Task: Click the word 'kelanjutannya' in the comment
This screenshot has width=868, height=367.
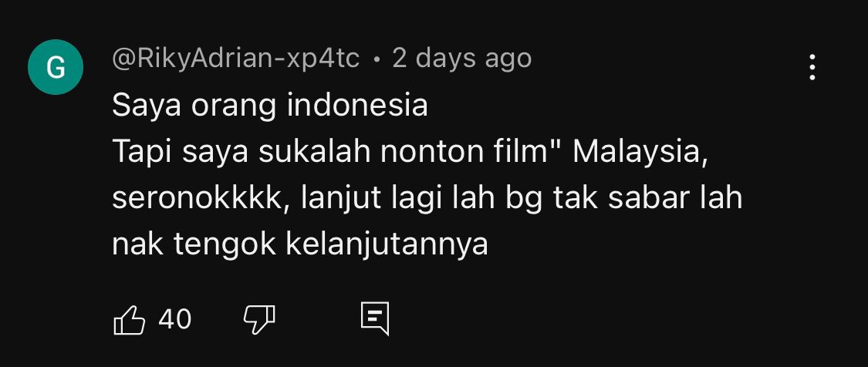Action: [387, 244]
